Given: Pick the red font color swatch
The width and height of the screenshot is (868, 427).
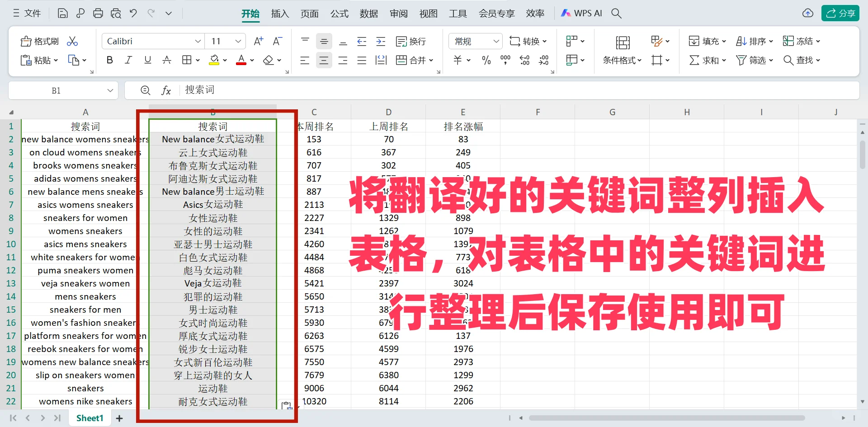Looking at the screenshot, I should tap(241, 60).
